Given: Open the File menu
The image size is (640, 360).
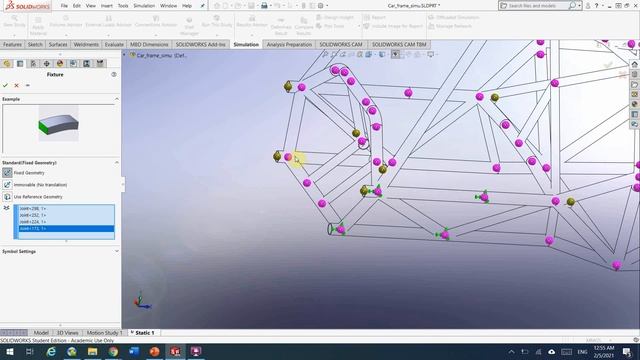Looking at the screenshot, I should 64,6.
